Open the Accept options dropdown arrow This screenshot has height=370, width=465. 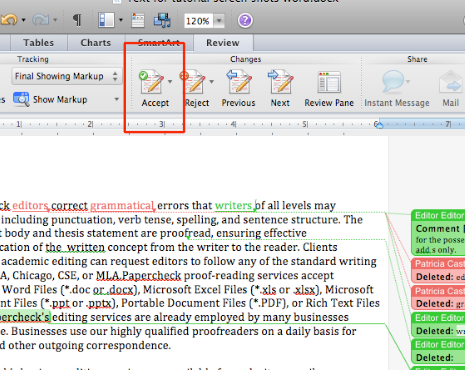[170, 81]
